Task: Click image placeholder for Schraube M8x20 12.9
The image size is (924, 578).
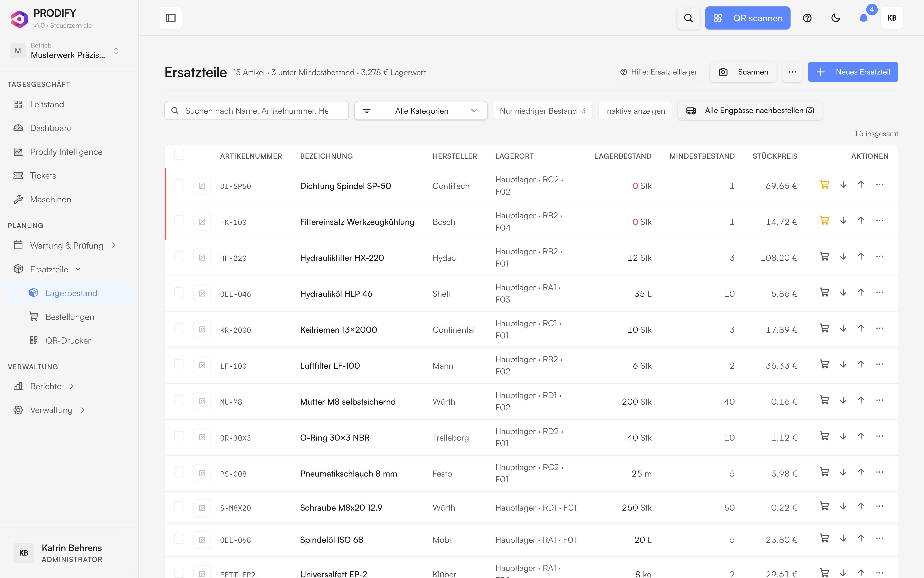Action: point(202,508)
